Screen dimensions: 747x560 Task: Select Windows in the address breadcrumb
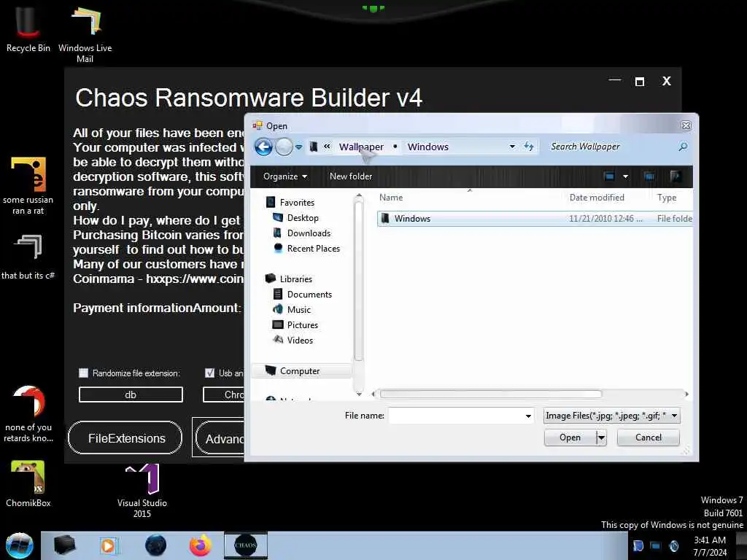427,147
